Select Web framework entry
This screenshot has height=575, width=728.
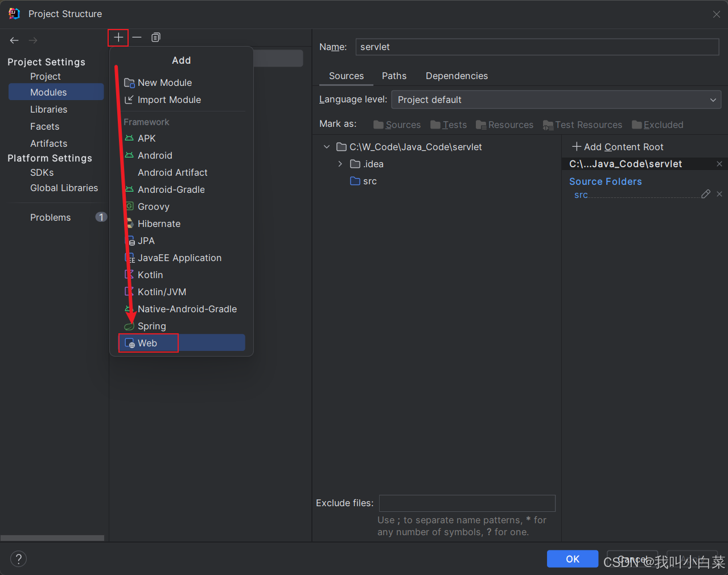[182, 343]
